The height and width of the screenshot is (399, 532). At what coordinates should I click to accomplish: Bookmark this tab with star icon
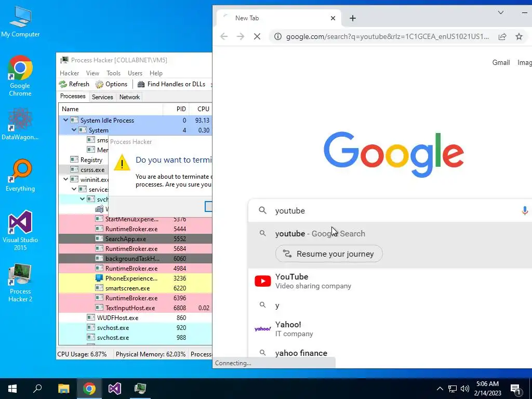click(519, 36)
